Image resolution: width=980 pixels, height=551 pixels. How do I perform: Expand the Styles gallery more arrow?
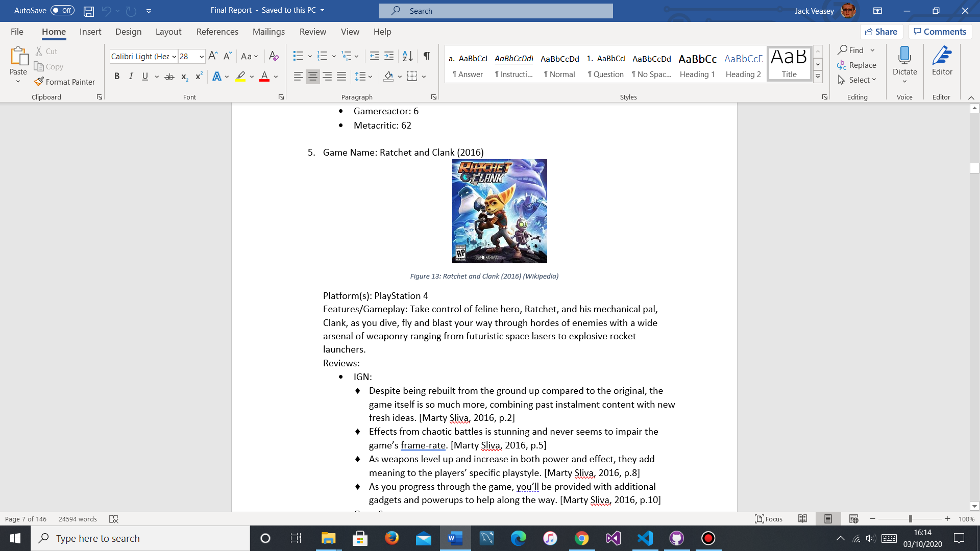818,77
